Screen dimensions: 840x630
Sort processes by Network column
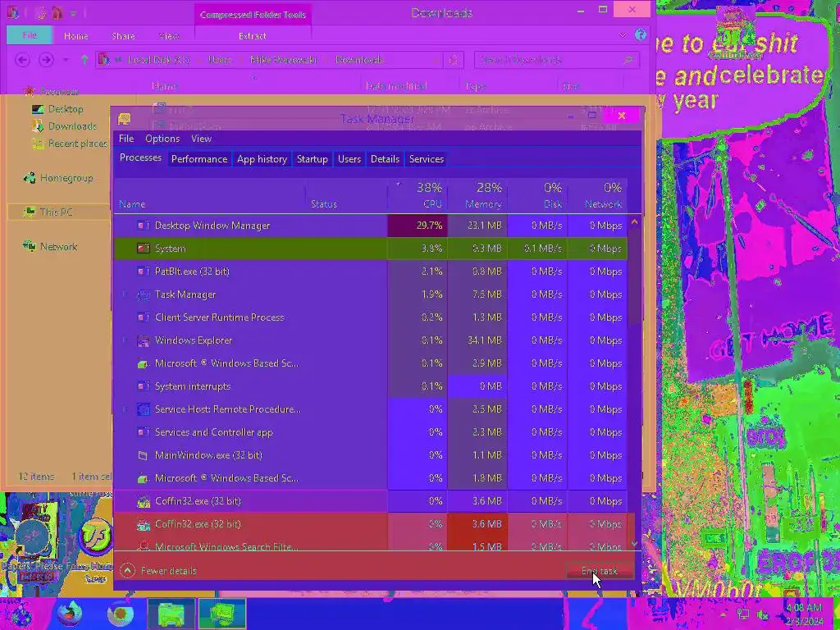point(597,195)
